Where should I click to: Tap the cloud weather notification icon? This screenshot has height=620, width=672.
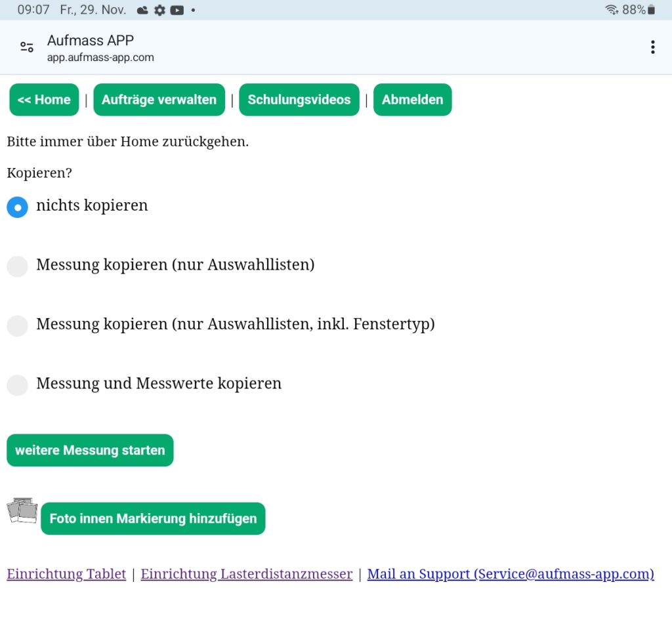tap(142, 10)
